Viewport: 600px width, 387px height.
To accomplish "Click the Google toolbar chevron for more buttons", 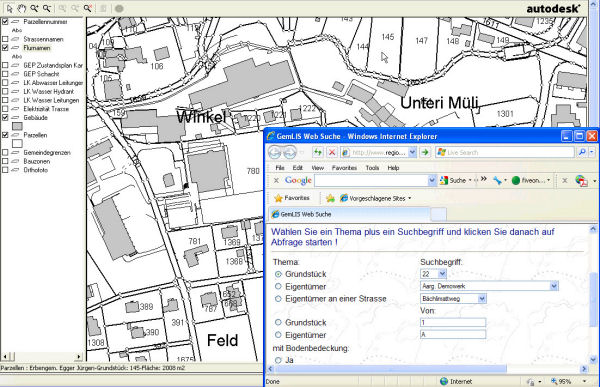I will coord(484,179).
